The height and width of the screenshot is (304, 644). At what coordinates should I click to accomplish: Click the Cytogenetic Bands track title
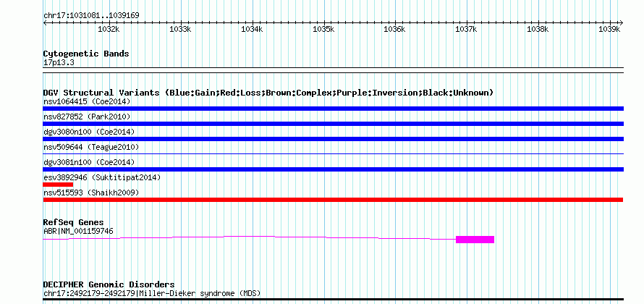pos(86,54)
